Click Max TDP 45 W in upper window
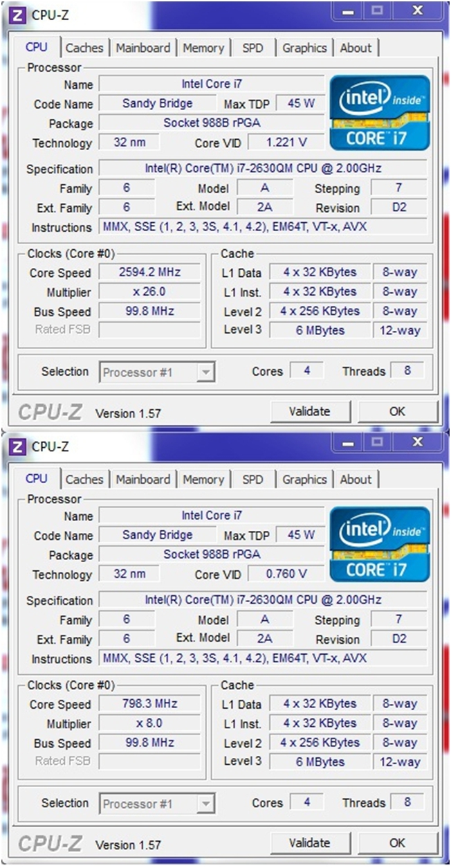Viewport: 451px width, 868px height. [x=301, y=103]
